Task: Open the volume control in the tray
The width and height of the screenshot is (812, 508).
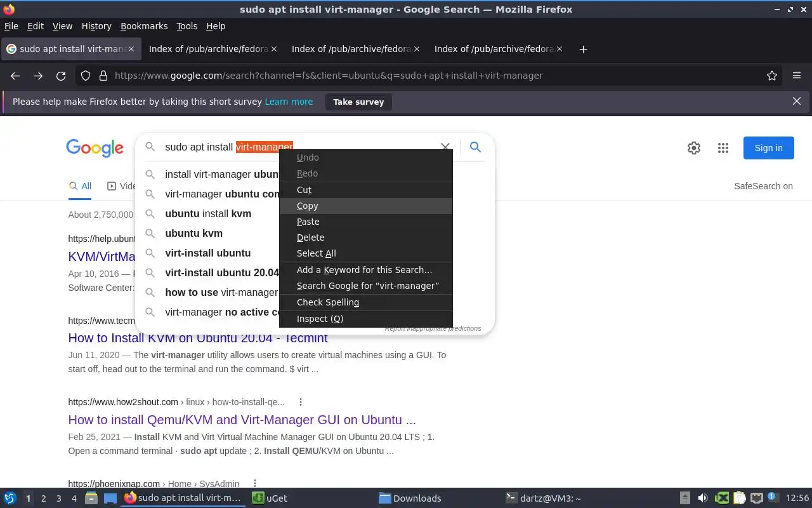Action: coord(703,498)
